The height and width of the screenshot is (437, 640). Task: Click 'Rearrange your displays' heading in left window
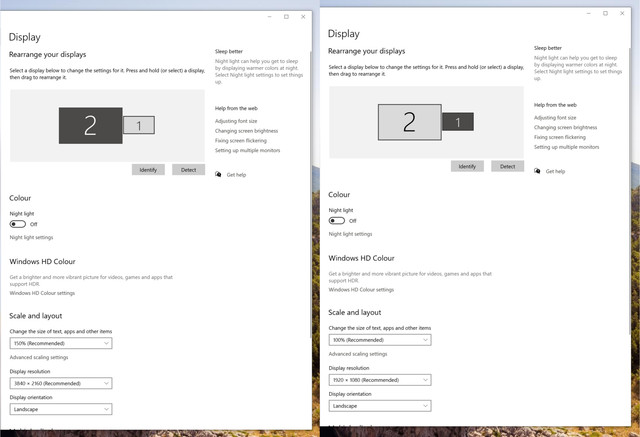tap(48, 55)
